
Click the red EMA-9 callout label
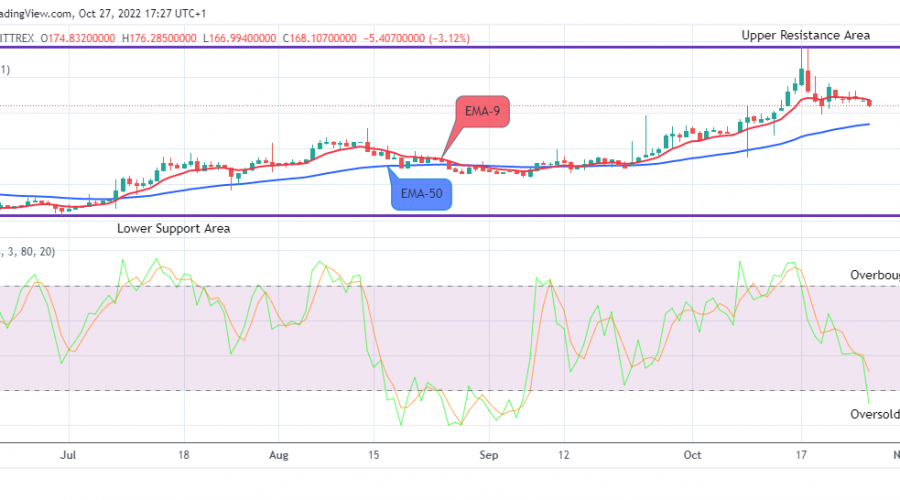pos(481,110)
